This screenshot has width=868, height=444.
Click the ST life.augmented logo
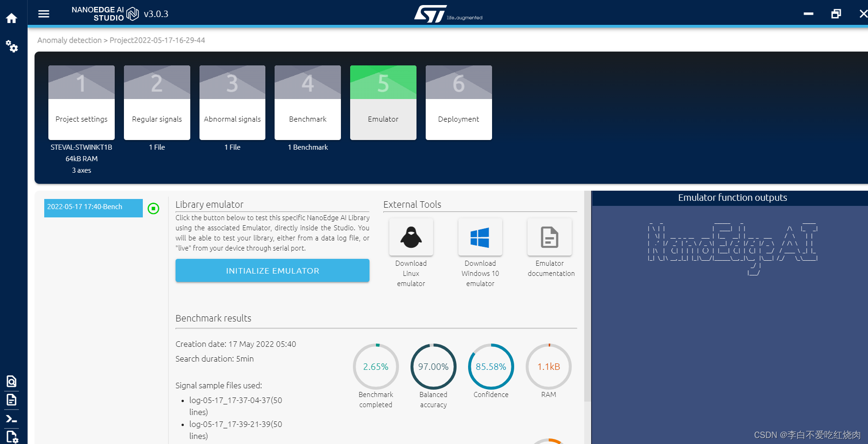coord(448,14)
